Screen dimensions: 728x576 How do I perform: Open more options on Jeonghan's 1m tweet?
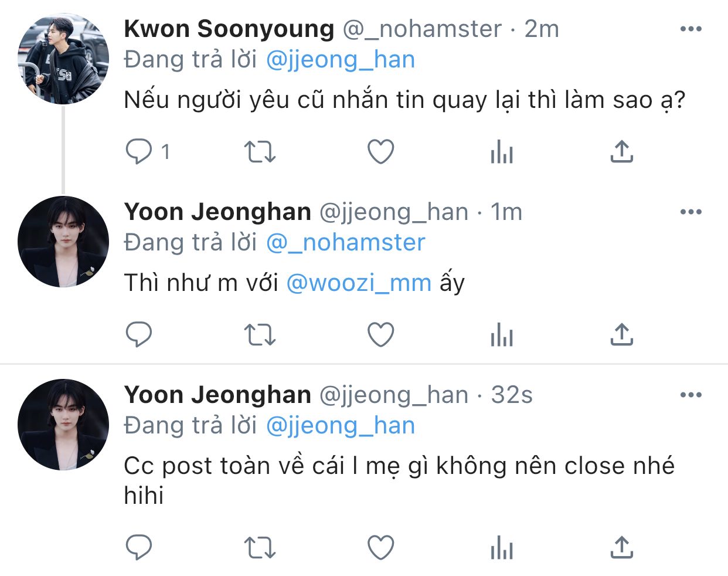click(x=691, y=212)
